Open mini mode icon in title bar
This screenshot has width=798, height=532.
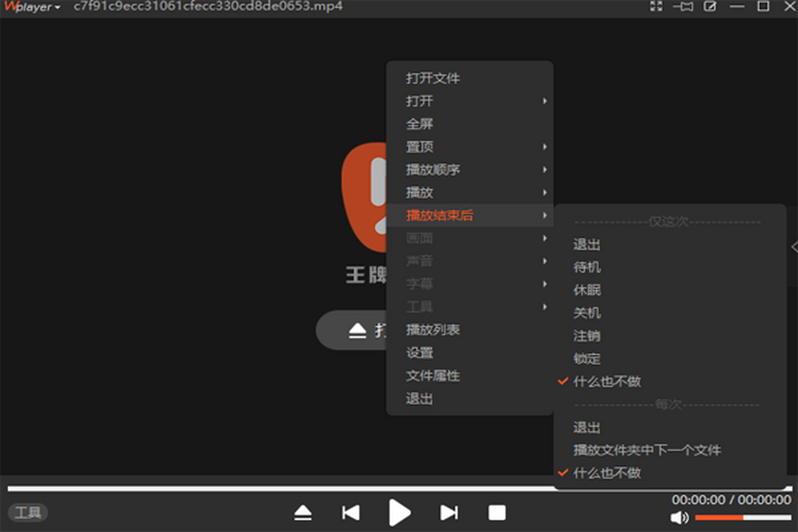710,7
